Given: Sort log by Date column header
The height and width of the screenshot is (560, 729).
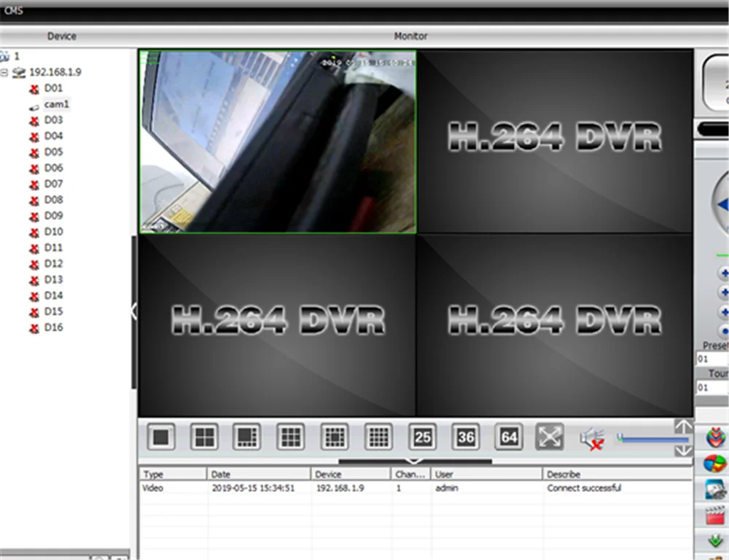Looking at the screenshot, I should pyautogui.click(x=259, y=474).
